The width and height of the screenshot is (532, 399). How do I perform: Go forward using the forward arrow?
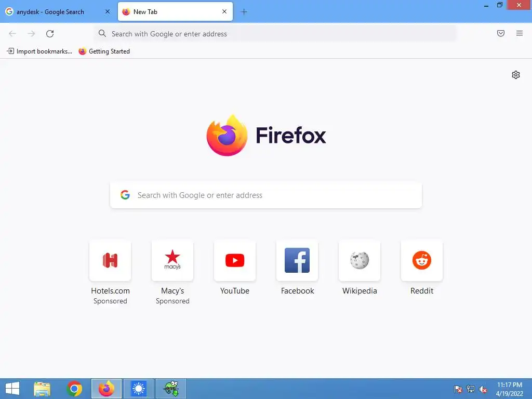[31, 34]
